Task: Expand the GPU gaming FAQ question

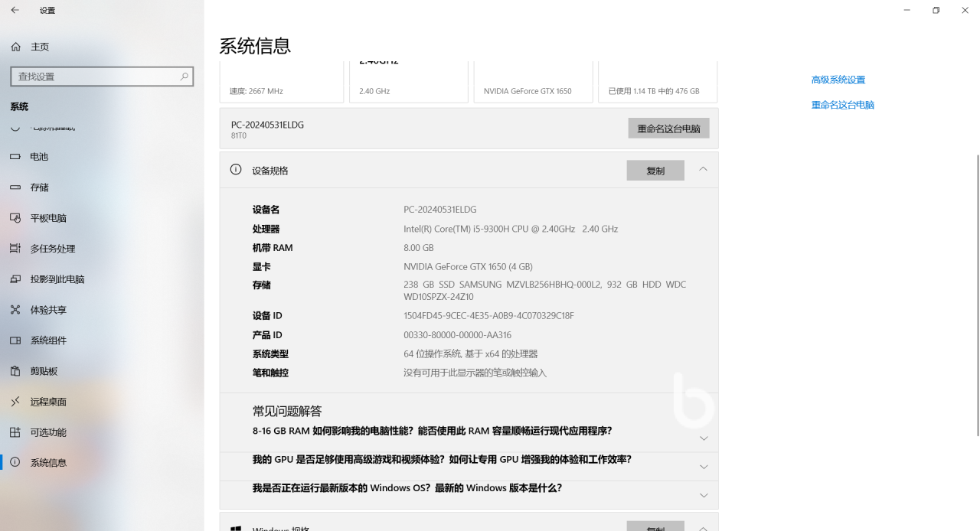Action: (x=704, y=467)
